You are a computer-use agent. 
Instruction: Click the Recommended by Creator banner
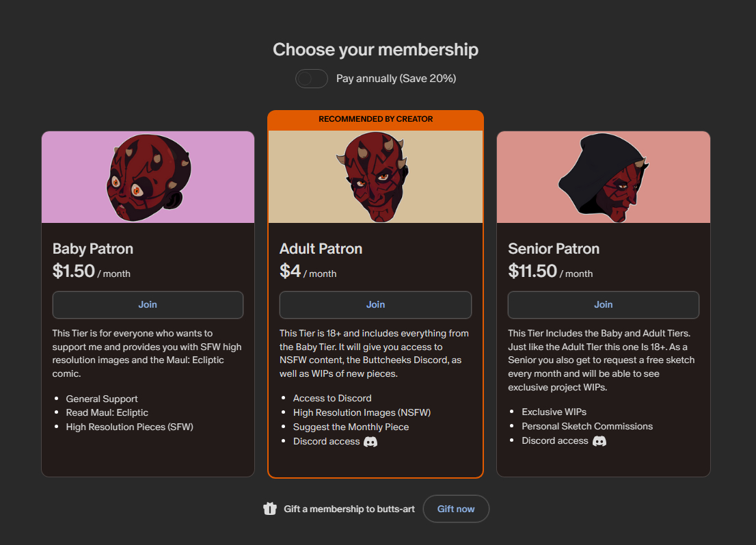click(375, 119)
